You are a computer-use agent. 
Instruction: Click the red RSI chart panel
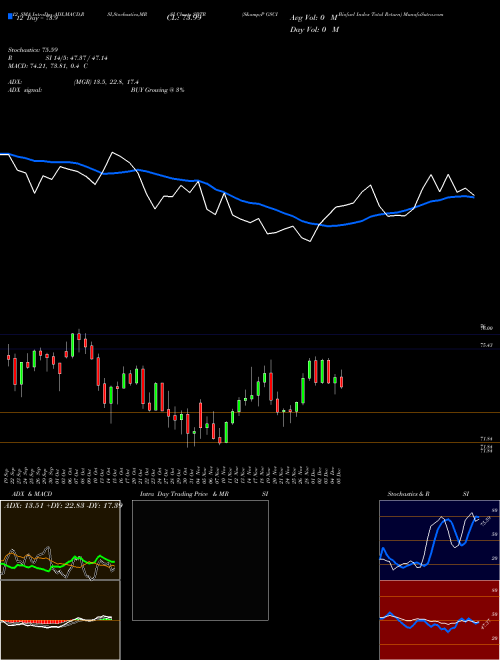coord(439,620)
